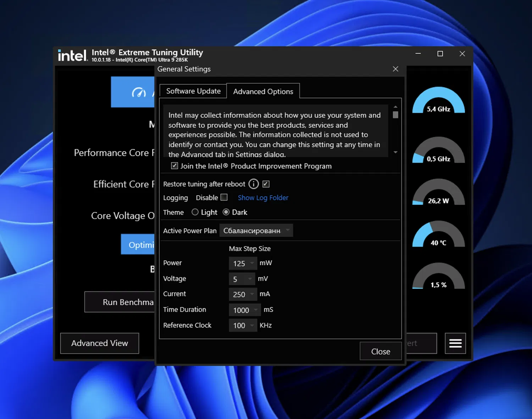Open the Power max step size dropdown

point(243,263)
